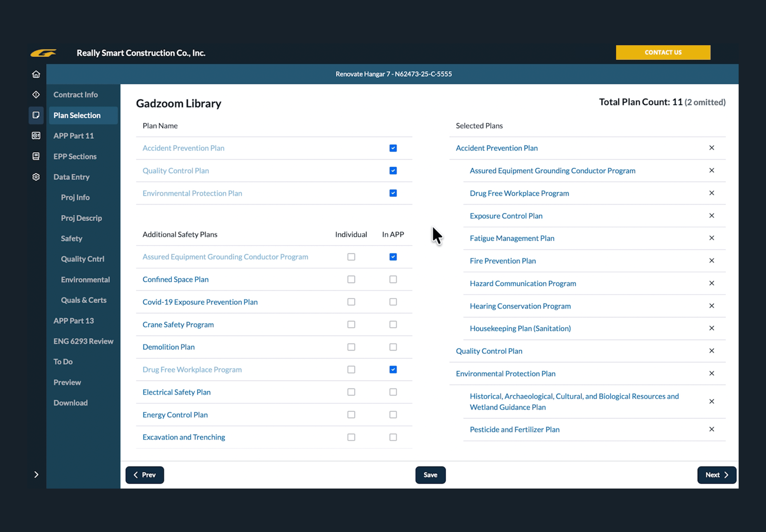Open the Electrical Safety Plan link
This screenshot has height=532, width=766.
point(177,392)
